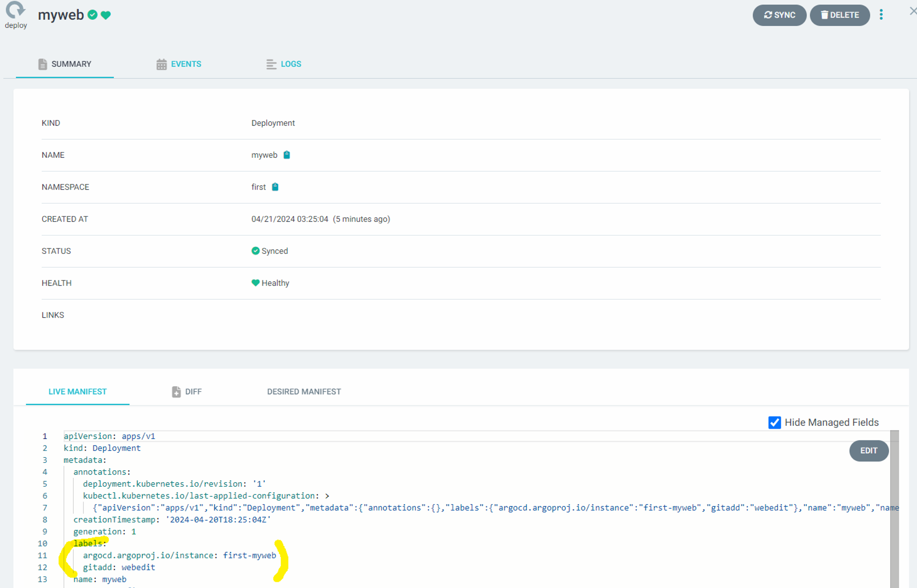
Task: Click Edit to modify the manifest
Action: (x=868, y=451)
